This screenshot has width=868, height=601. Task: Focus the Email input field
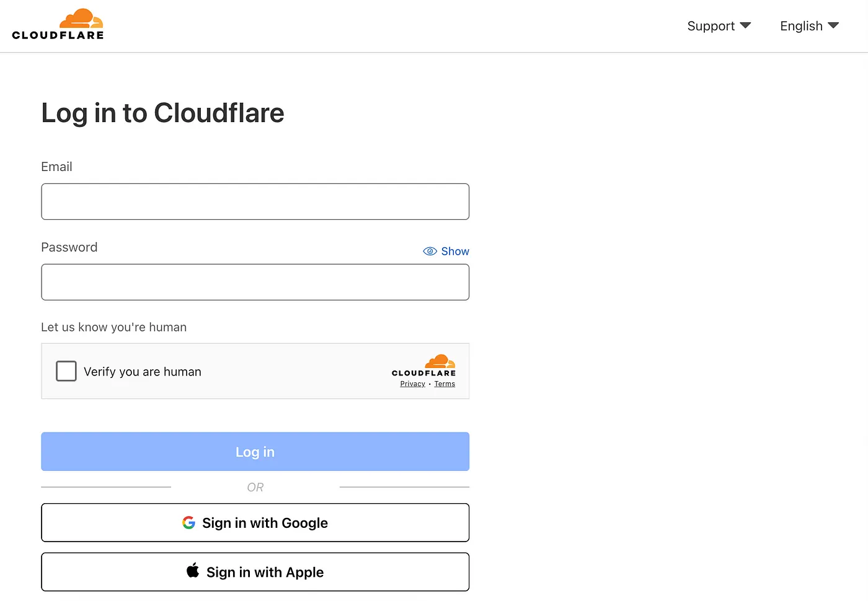[255, 201]
